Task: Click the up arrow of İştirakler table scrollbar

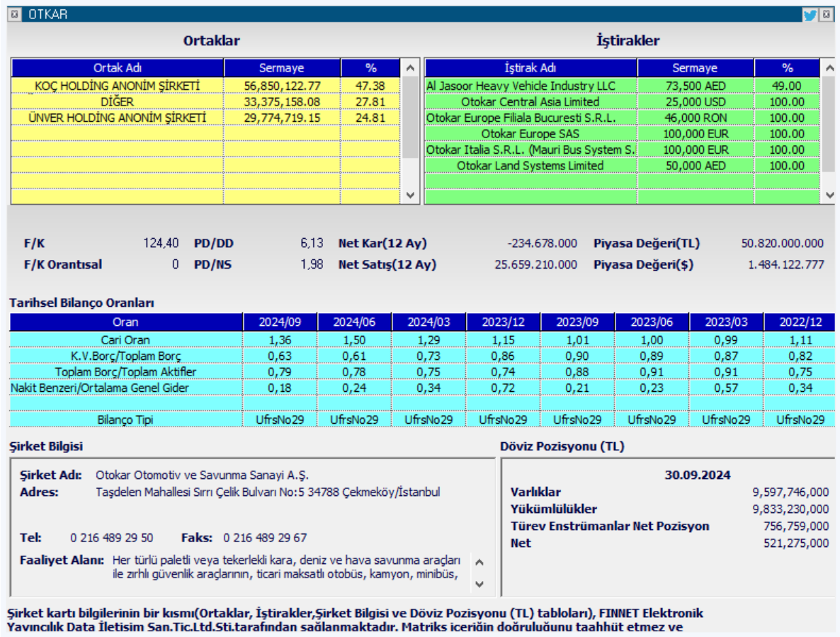Action: pyautogui.click(x=830, y=68)
